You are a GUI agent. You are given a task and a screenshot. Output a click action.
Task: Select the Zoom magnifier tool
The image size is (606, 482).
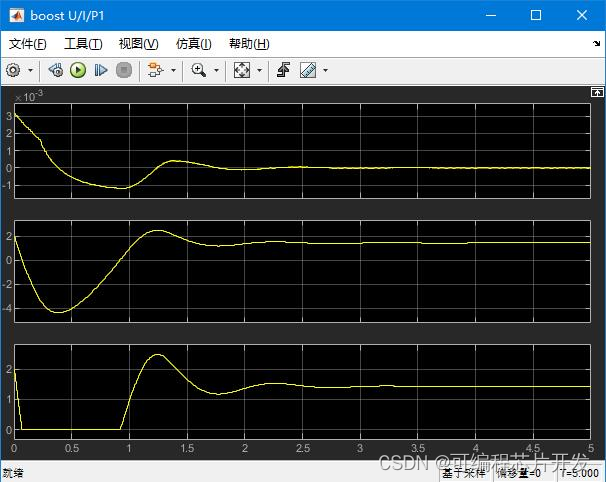click(199, 70)
